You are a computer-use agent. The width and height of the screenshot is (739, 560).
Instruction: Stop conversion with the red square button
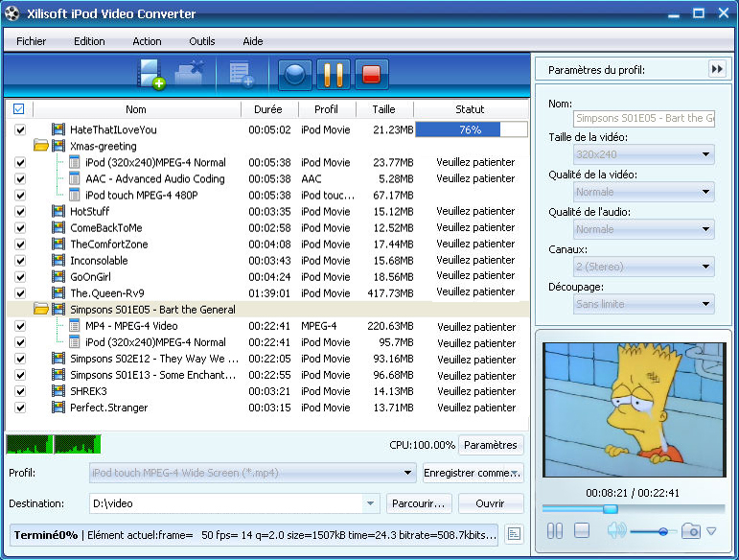coord(371,75)
